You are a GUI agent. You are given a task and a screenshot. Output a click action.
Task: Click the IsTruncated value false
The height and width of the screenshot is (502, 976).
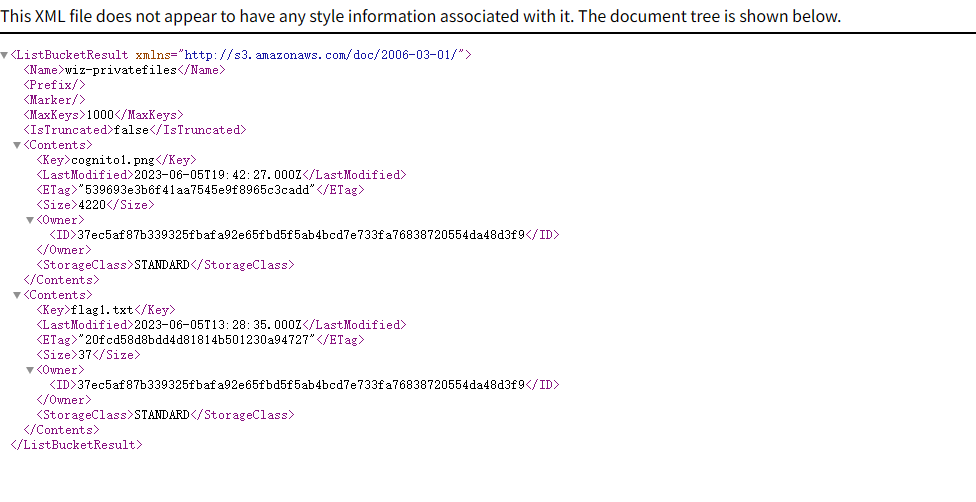[x=131, y=130]
